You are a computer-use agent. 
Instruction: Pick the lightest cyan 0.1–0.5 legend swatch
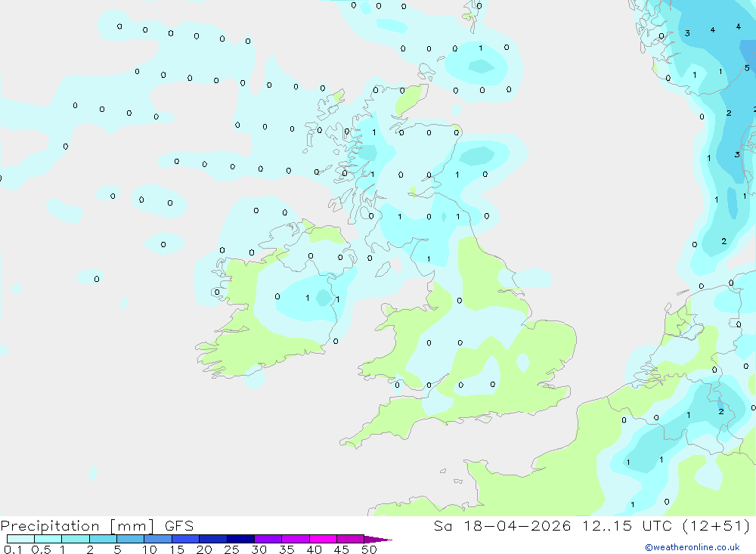point(20,539)
